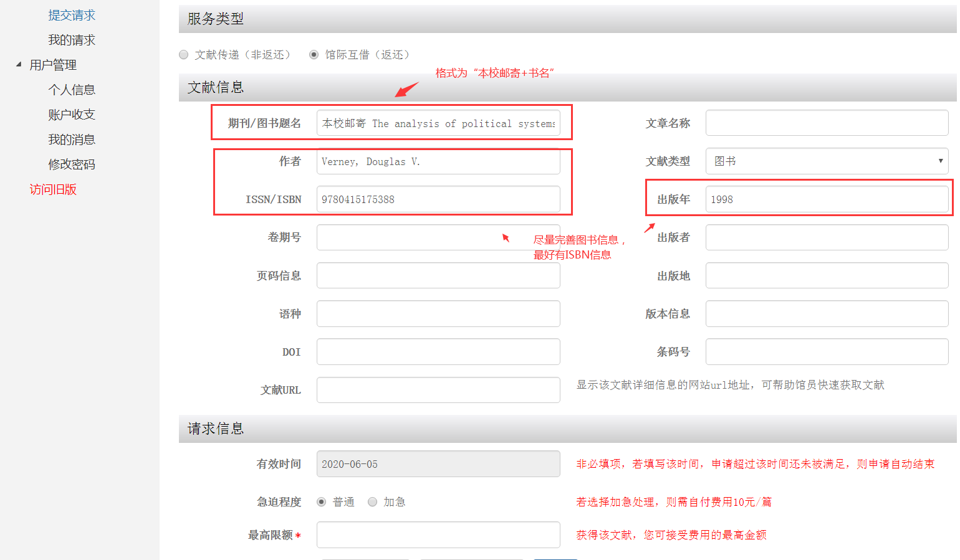Image resolution: width=960 pixels, height=560 pixels.
Task: Choose 加急 urgency radio button
Action: 373,502
